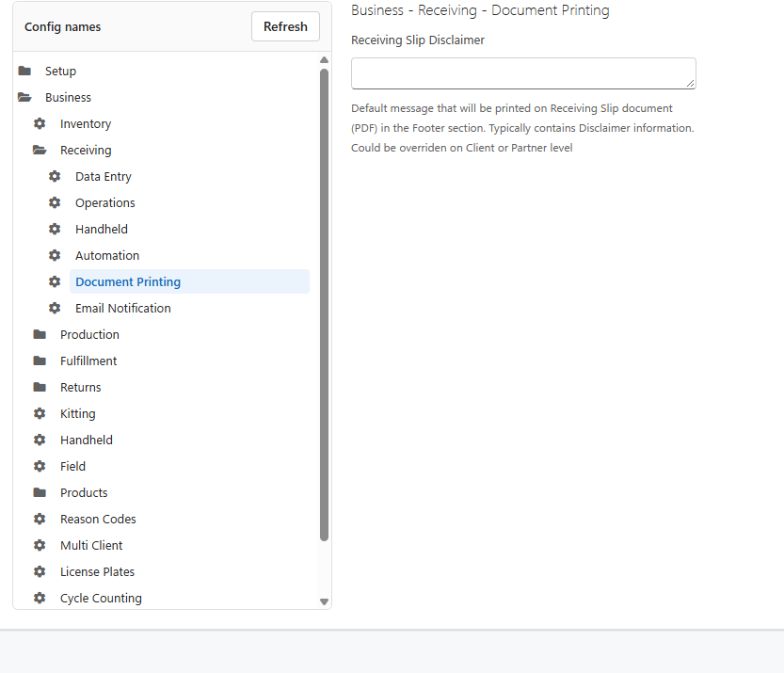Screen dimensions: 784x673
Task: Refresh the config names list
Action: coord(285,26)
